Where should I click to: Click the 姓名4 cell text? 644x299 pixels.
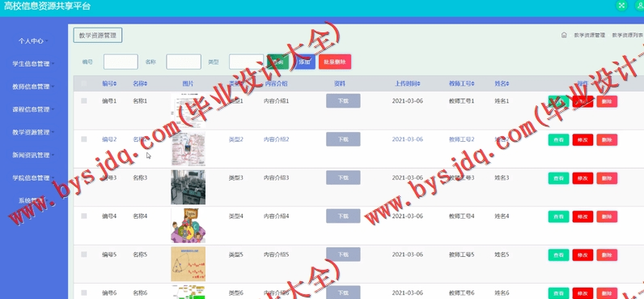point(502,216)
